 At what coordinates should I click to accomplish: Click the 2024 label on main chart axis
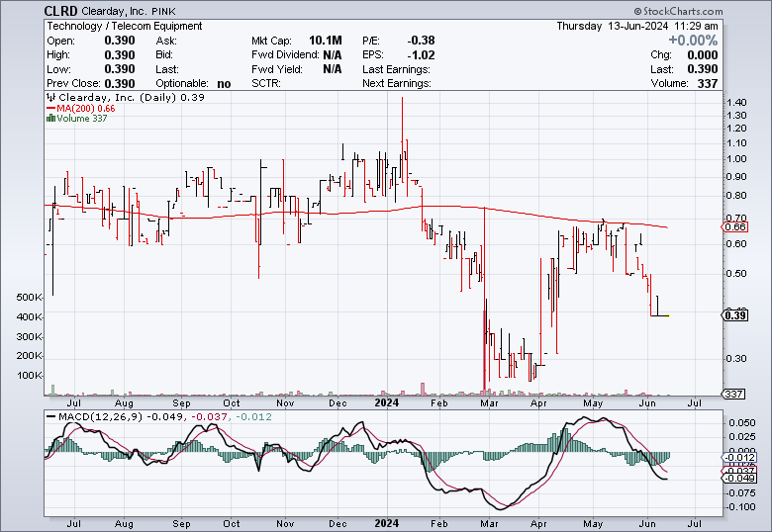pyautogui.click(x=386, y=402)
